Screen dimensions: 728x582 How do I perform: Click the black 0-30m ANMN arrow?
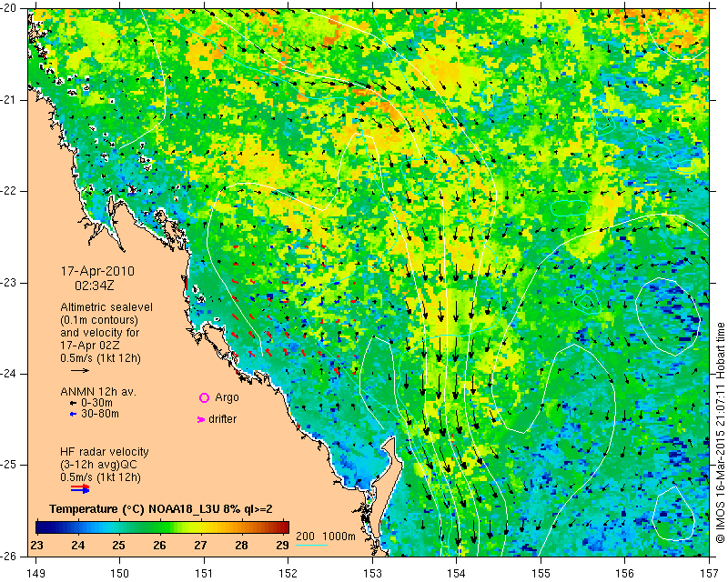pyautogui.click(x=73, y=404)
